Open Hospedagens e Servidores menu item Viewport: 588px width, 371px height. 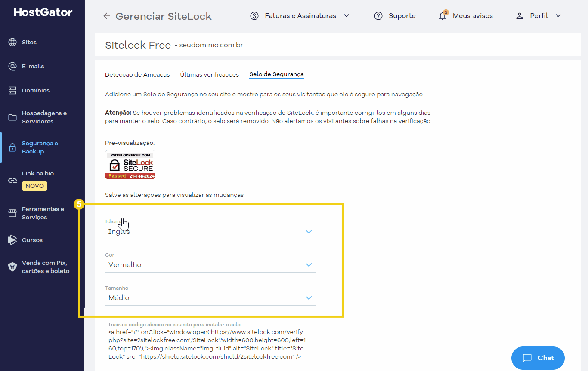pyautogui.click(x=44, y=117)
